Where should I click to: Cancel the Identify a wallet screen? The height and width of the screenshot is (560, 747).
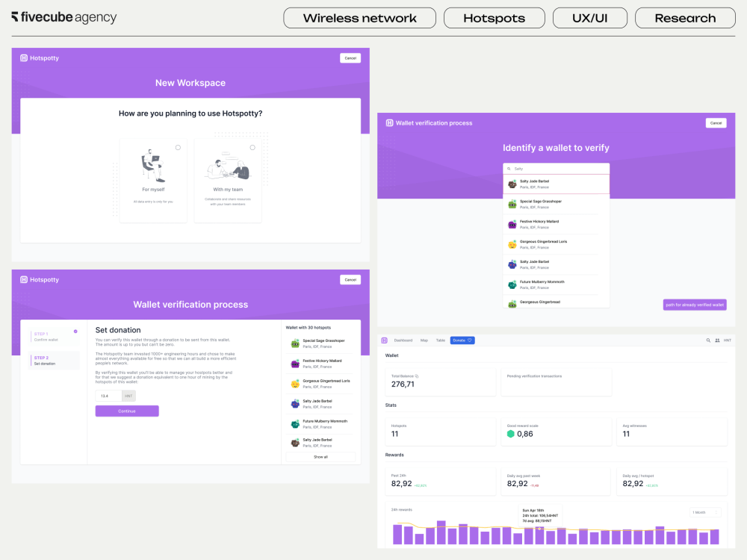point(716,123)
